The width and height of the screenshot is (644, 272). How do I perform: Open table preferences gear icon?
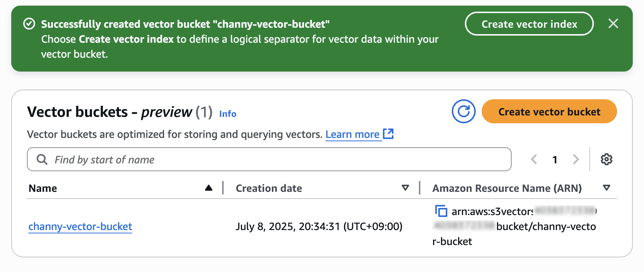(x=606, y=159)
